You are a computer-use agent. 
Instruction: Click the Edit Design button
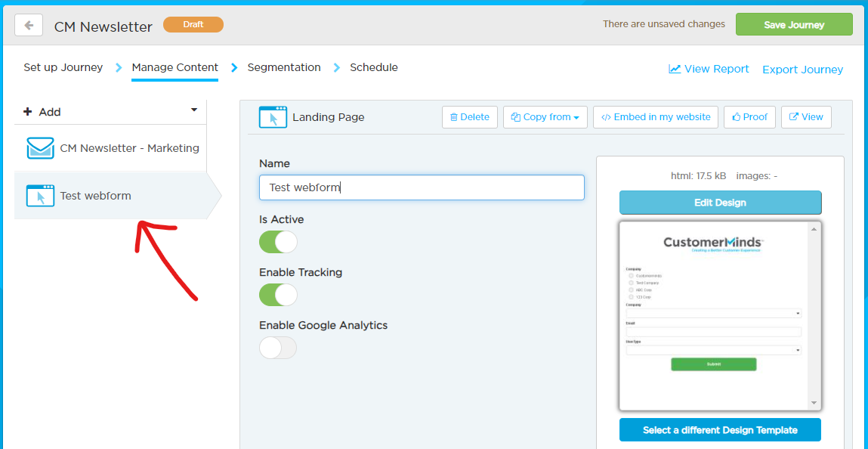coord(720,203)
